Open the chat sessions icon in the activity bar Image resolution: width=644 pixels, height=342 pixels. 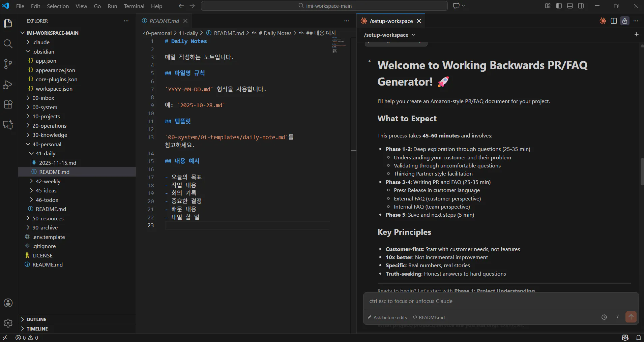pyautogui.click(x=8, y=125)
